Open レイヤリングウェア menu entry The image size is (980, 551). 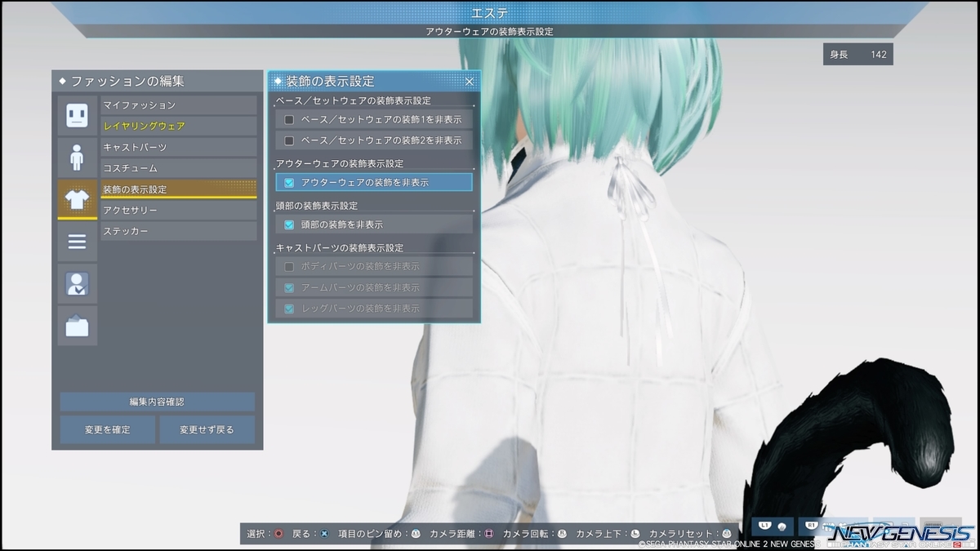tap(179, 127)
